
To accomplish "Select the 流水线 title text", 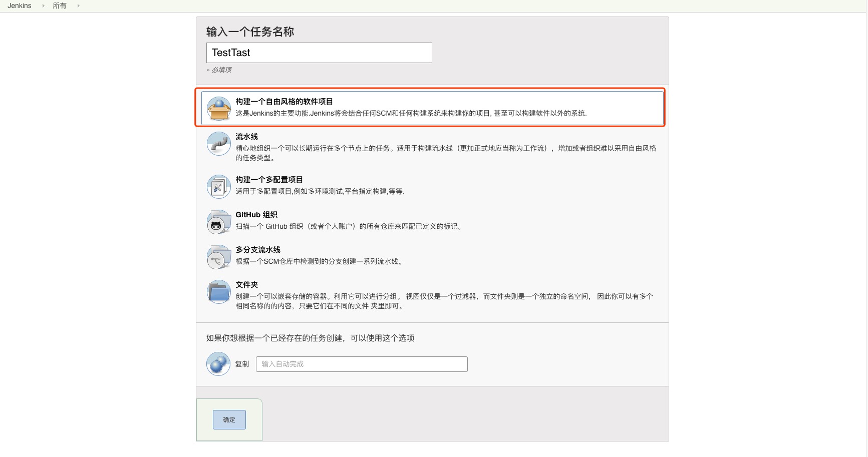I will (x=247, y=136).
